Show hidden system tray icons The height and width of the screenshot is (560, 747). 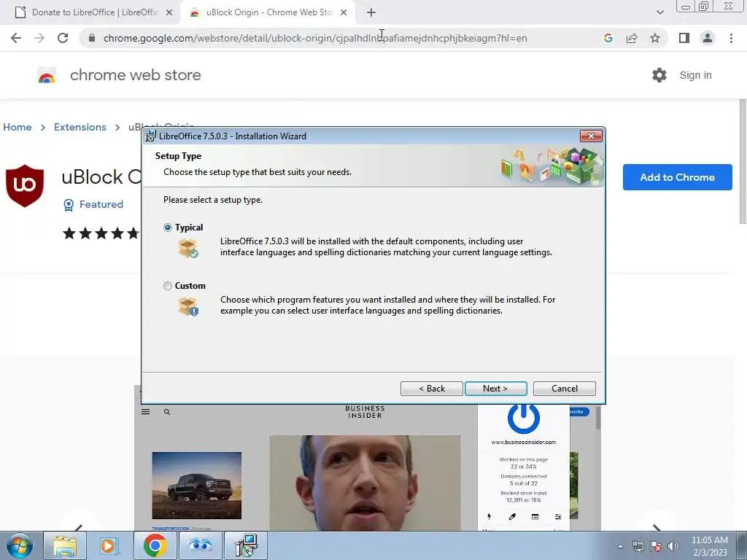click(620, 546)
